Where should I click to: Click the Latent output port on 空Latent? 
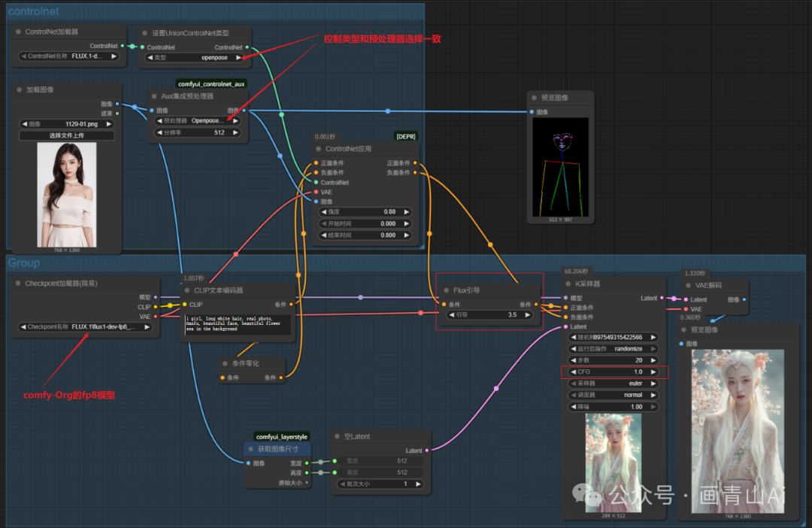click(427, 451)
